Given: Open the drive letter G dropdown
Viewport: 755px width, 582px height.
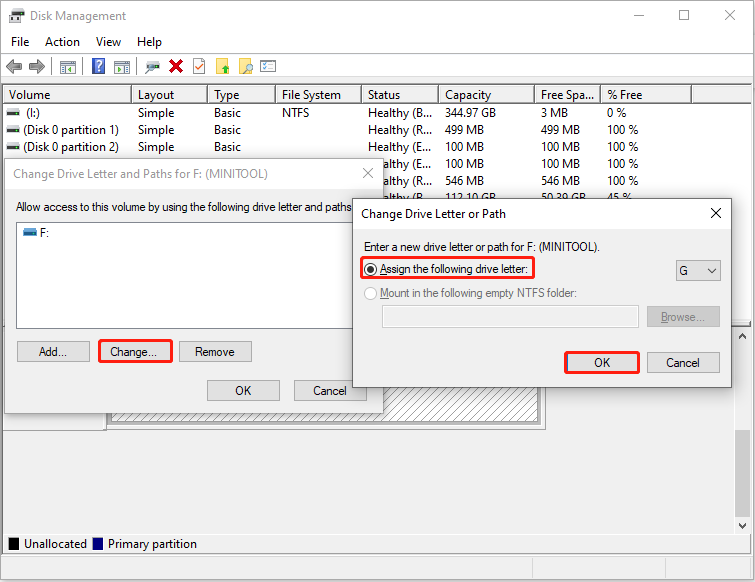Looking at the screenshot, I should [698, 271].
